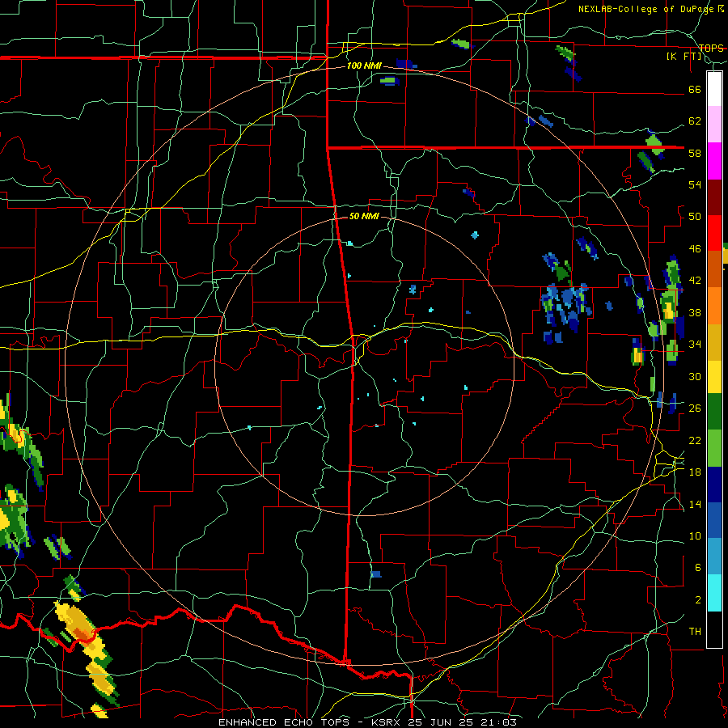Select the 50 NMI range ring label
The image size is (728, 728).
[x=364, y=216]
